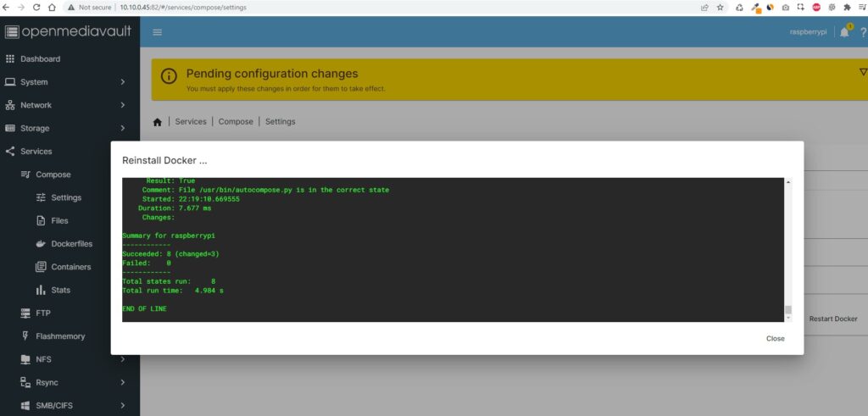
Task: Open the Flashmemory service page
Action: 60,336
